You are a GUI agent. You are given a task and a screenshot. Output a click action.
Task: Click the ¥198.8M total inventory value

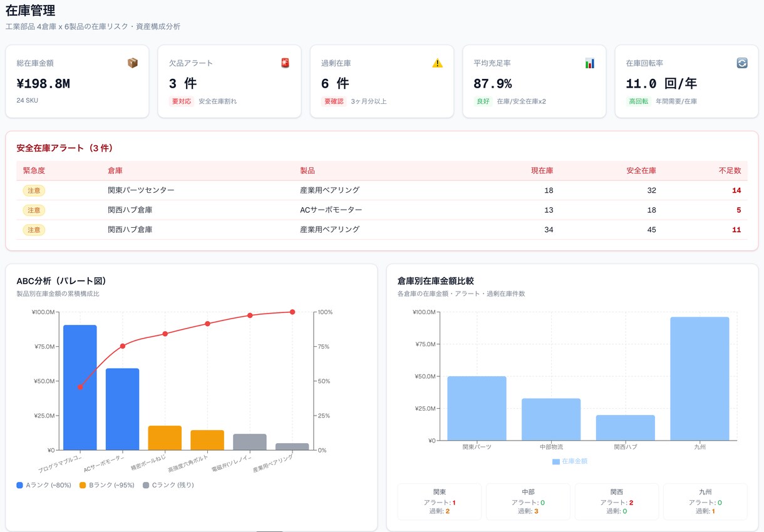point(43,84)
